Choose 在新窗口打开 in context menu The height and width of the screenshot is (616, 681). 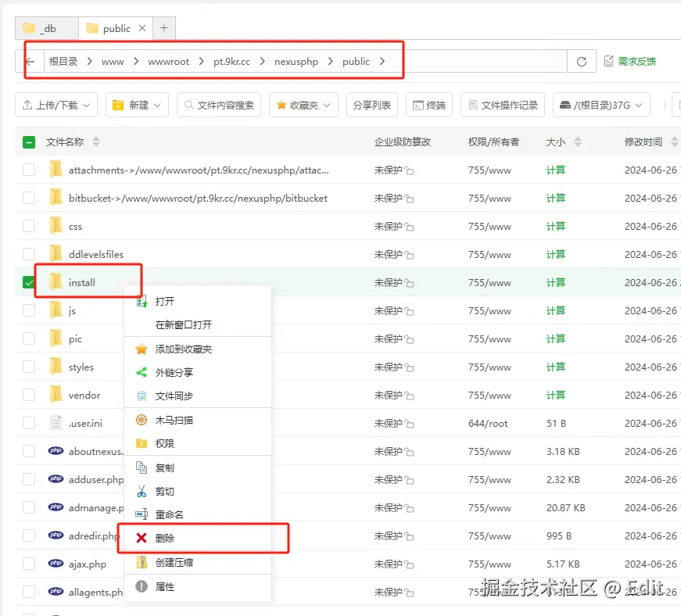pyautogui.click(x=198, y=324)
